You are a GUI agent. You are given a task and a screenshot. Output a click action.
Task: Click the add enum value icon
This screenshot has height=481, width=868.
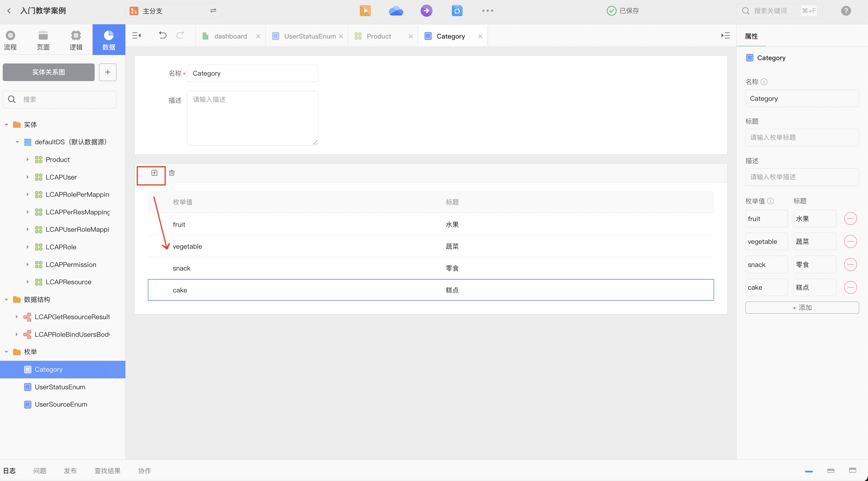click(x=154, y=173)
